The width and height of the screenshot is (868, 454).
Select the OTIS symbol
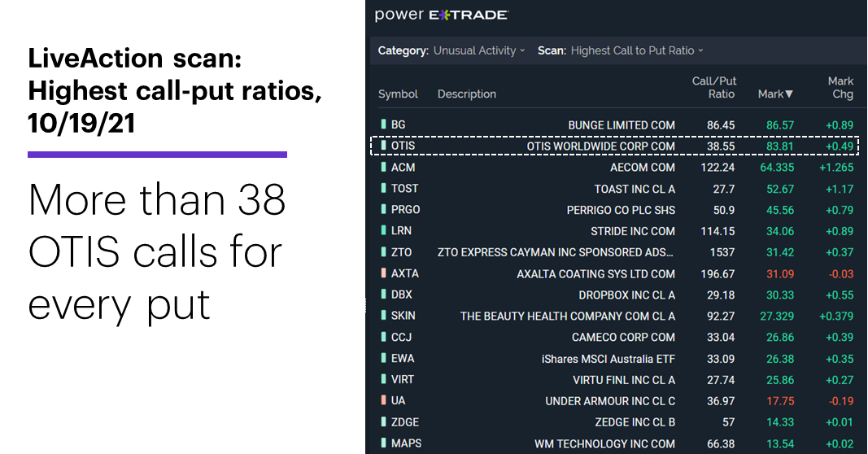403,146
